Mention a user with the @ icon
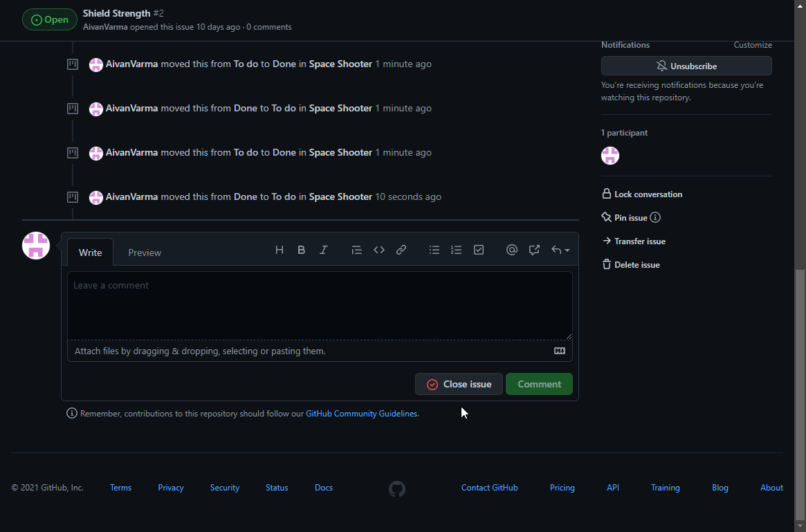The height and width of the screenshot is (532, 806). point(511,250)
